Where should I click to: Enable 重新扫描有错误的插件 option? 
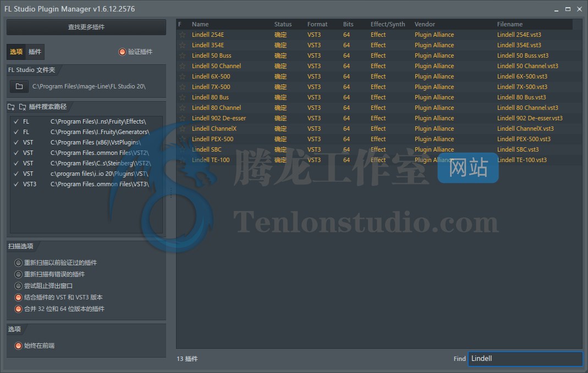tap(18, 274)
